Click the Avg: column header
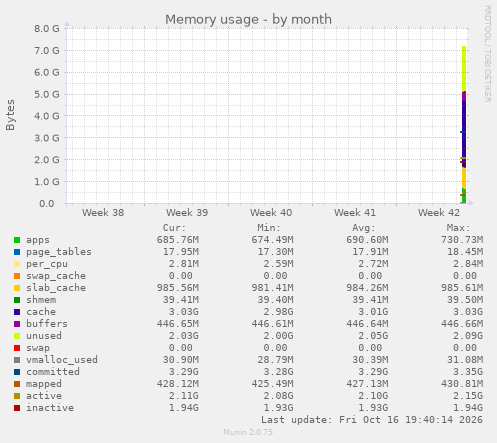Viewport: 497px width, 443px height. [x=364, y=228]
